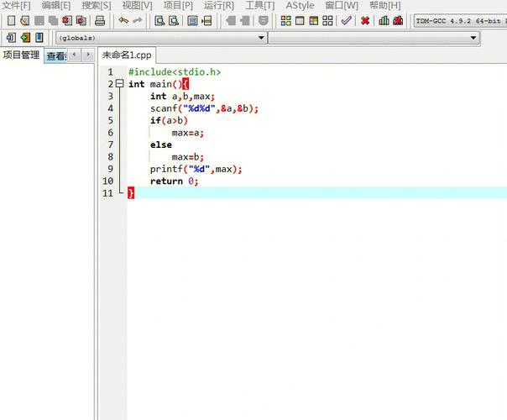Viewport: 507px width, 420px height.
Task: Click the Profile analysis bar-chart icon
Action: click(x=384, y=21)
